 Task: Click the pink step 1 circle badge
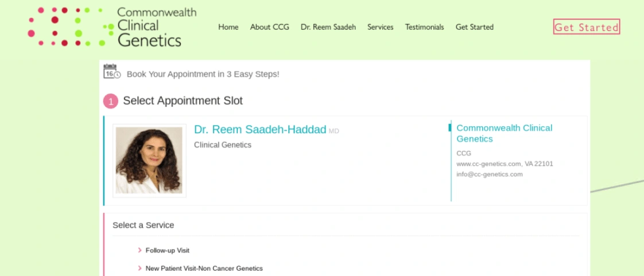pyautogui.click(x=110, y=101)
